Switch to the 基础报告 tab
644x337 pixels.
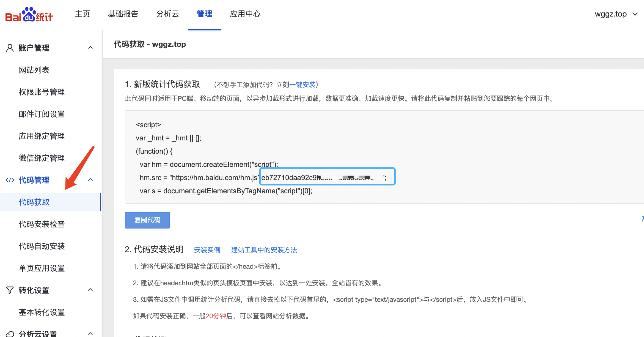[x=123, y=14]
